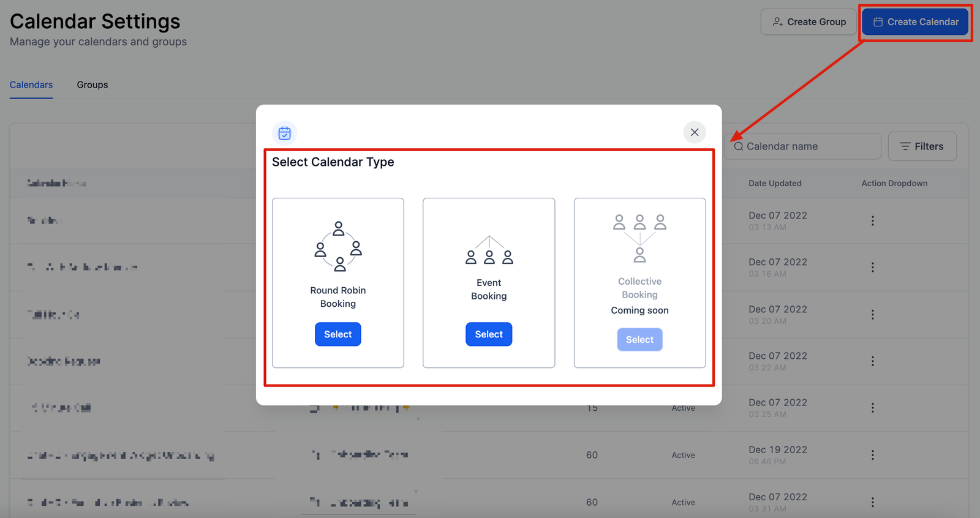Click the Event Booking people icon
Image resolution: width=980 pixels, height=518 pixels.
point(489,250)
